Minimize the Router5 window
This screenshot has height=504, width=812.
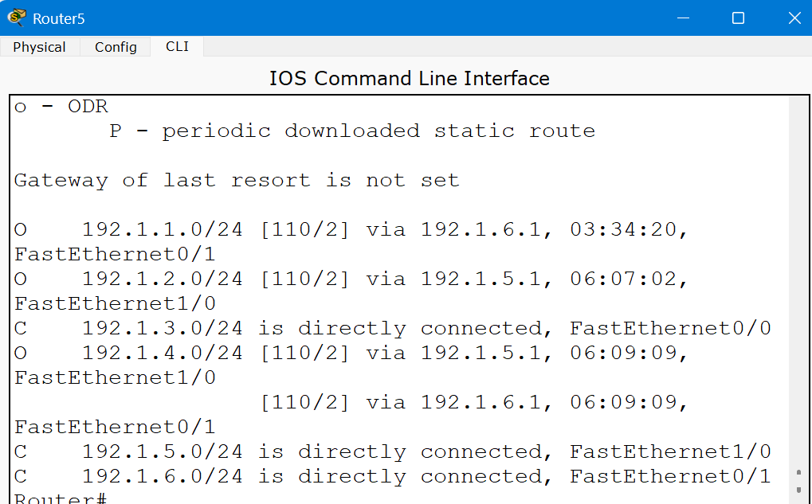(682, 18)
